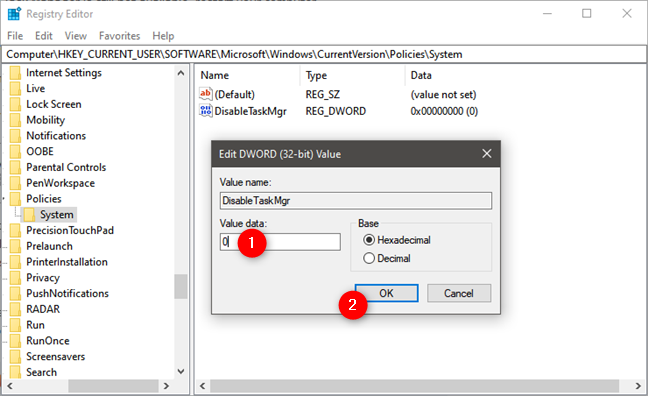The height and width of the screenshot is (396, 648).
Task: Click the Value name field
Action: (356, 200)
